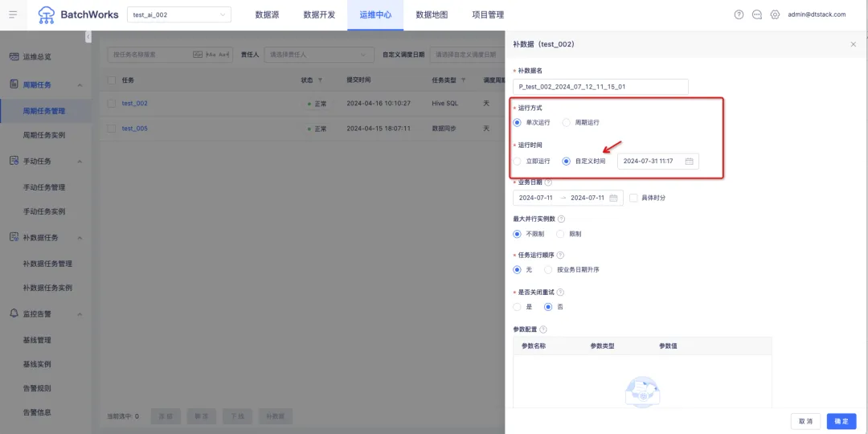Viewport: 868px width, 434px height.
Task: Enable the 具体时分 checkbox
Action: [x=634, y=198]
